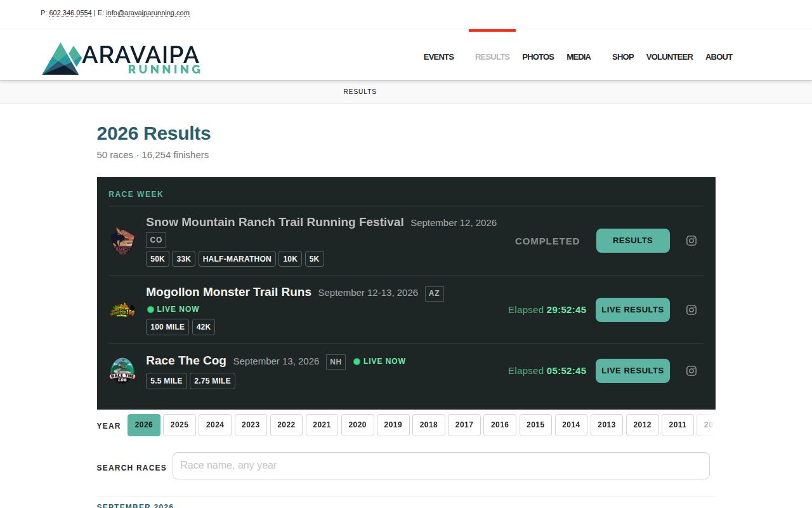Open the Media menu
The image size is (812, 508).
(x=579, y=57)
